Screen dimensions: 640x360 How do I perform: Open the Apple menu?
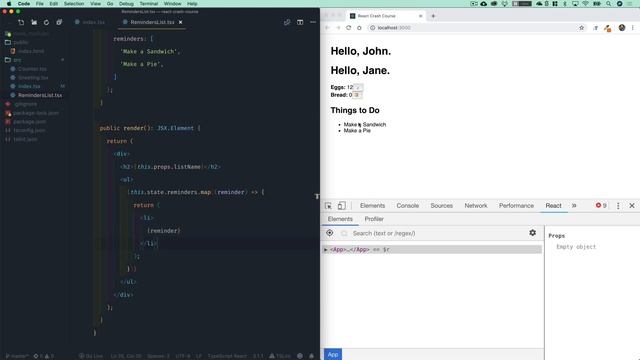[x=9, y=4]
